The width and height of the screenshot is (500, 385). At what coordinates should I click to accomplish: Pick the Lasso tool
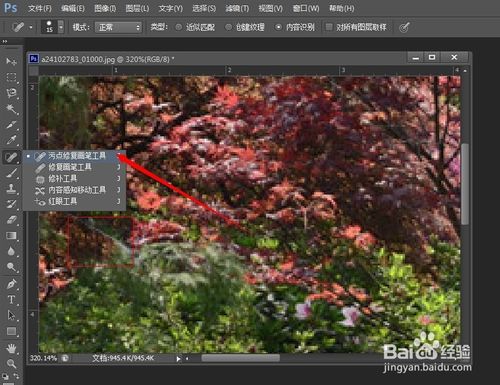11,93
